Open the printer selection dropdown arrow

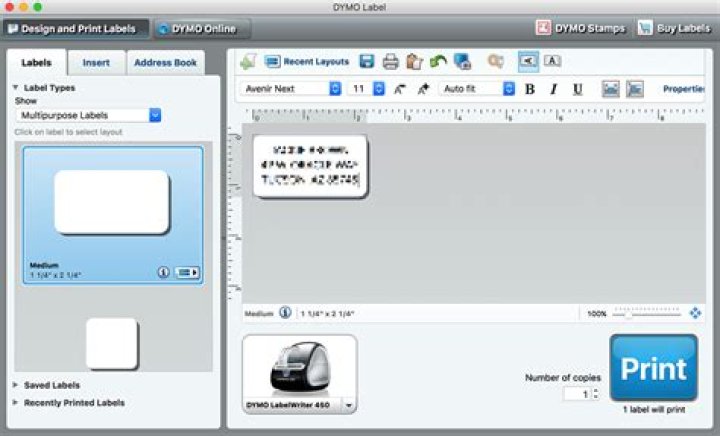coord(349,405)
